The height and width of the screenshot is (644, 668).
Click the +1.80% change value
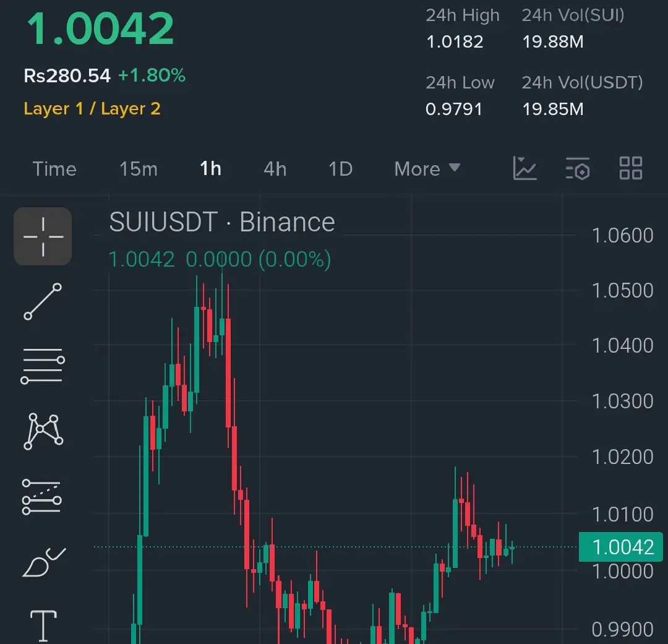pos(152,75)
